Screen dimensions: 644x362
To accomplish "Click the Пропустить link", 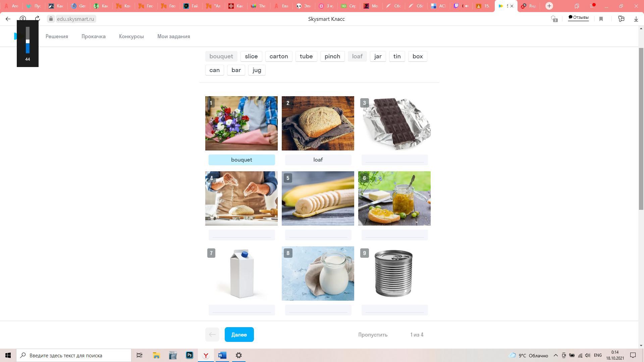I will tap(373, 335).
